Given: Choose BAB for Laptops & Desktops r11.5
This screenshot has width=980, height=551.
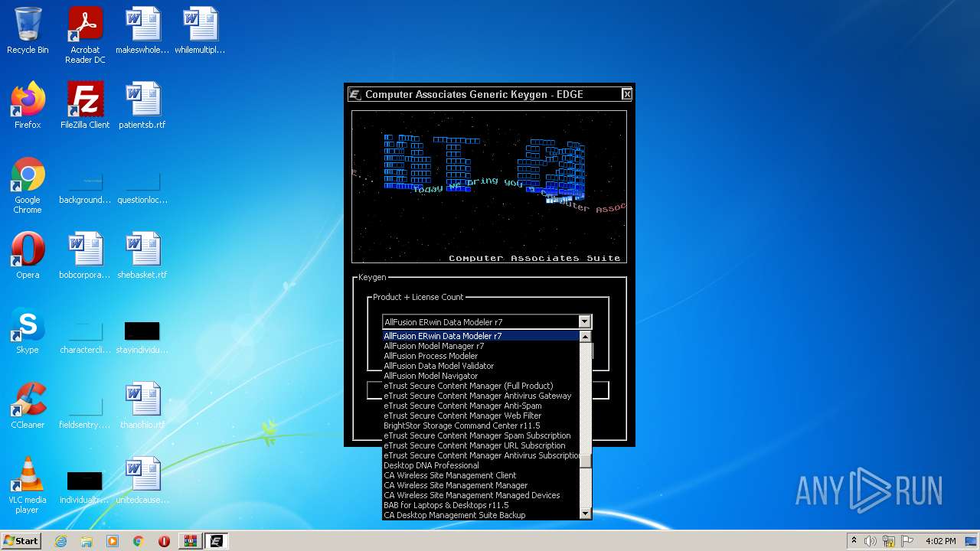Looking at the screenshot, I should [481, 505].
